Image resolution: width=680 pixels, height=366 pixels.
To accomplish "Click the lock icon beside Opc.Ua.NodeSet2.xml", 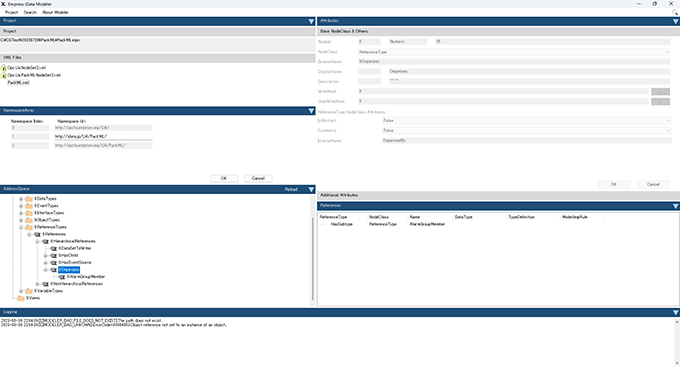I will pyautogui.click(x=3, y=68).
